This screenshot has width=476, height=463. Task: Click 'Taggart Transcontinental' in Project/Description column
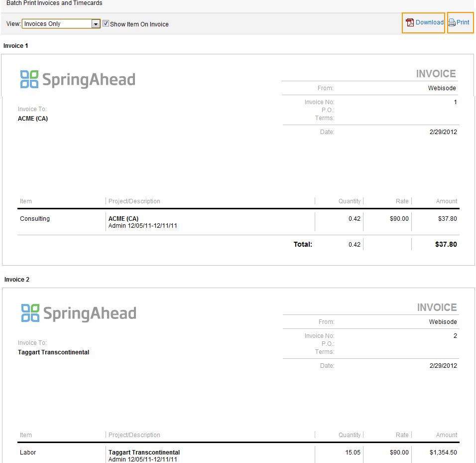(x=144, y=453)
